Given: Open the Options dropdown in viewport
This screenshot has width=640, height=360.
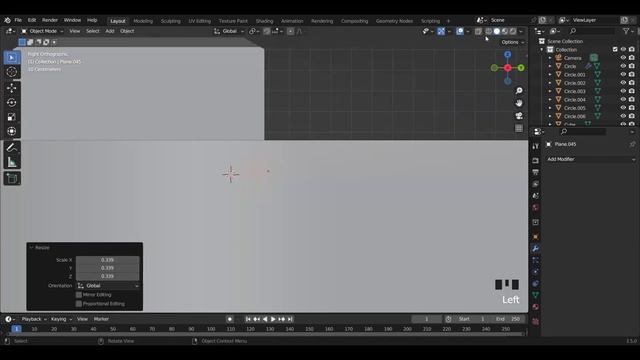Looking at the screenshot, I should click(x=513, y=42).
